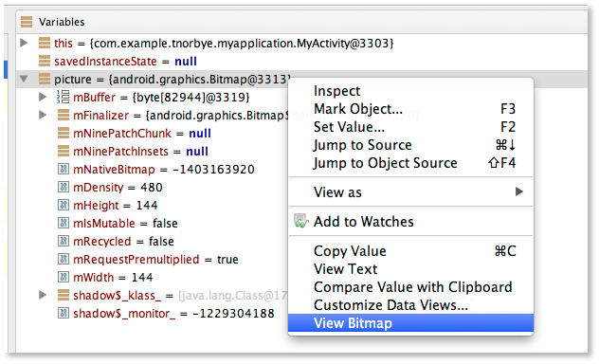Click the primitive icon next to mNativeBitmap
The image size is (599, 364).
[64, 169]
